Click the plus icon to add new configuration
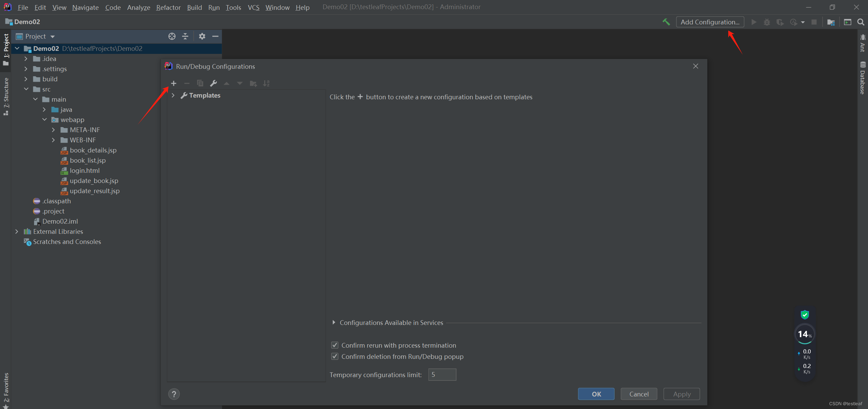Image resolution: width=868 pixels, height=409 pixels. click(x=173, y=83)
